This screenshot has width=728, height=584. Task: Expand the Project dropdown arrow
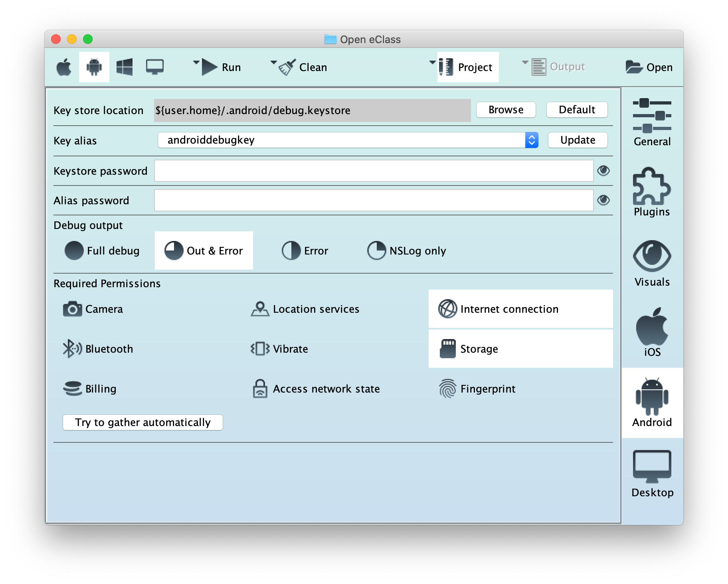[432, 63]
